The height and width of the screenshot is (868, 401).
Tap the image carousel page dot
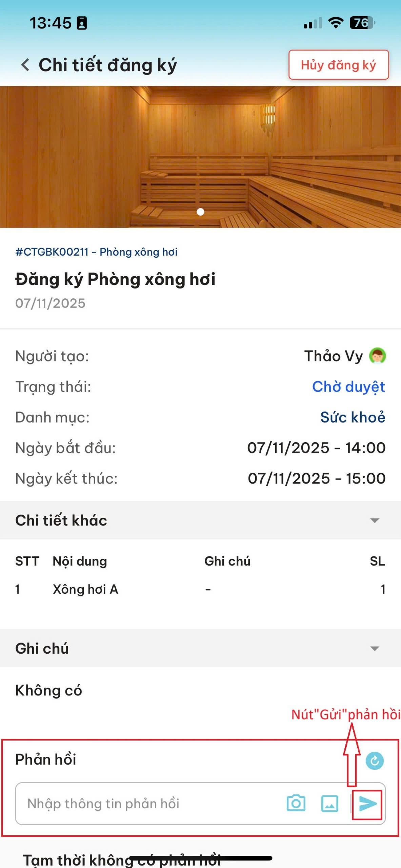point(200,212)
